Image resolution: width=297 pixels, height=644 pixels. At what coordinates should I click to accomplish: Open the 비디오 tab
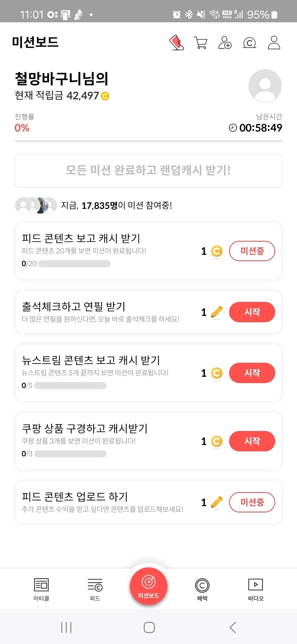(x=255, y=589)
